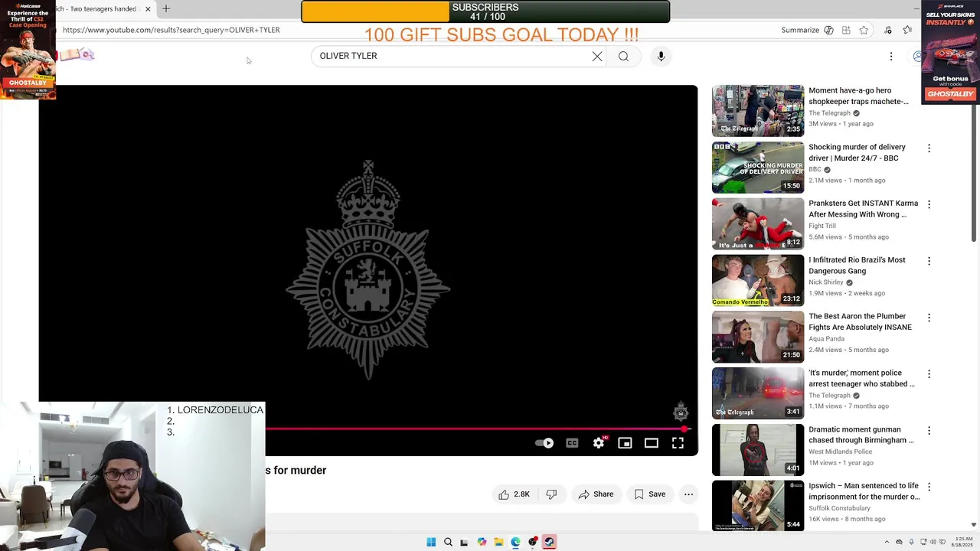Click the Aqua Panda channel name
This screenshot has width=980, height=551.
point(827,339)
